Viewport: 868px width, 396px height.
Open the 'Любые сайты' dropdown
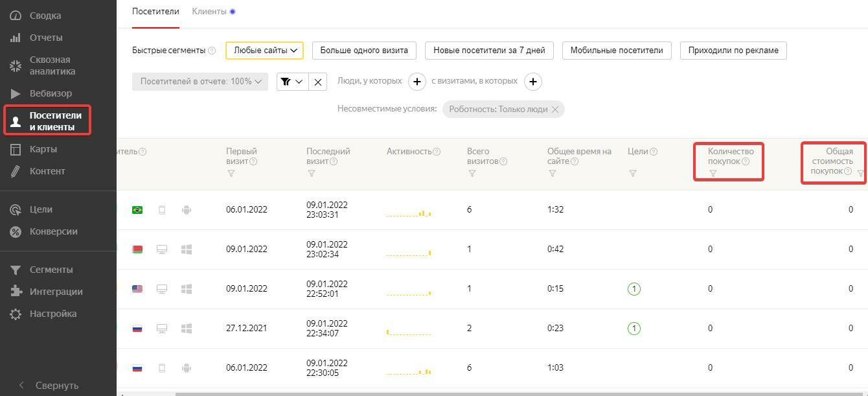(265, 51)
